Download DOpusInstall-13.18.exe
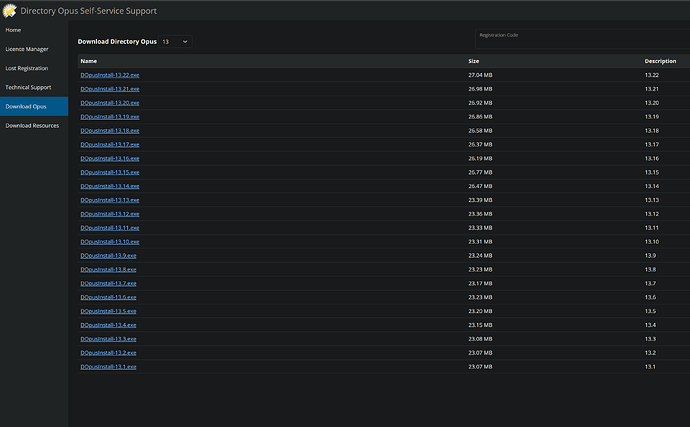The height and width of the screenshot is (427, 690). (x=110, y=131)
